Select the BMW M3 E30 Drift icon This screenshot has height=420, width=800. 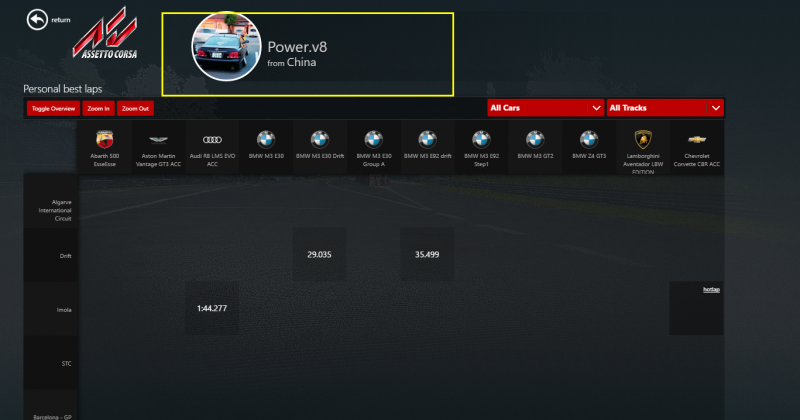(320, 139)
